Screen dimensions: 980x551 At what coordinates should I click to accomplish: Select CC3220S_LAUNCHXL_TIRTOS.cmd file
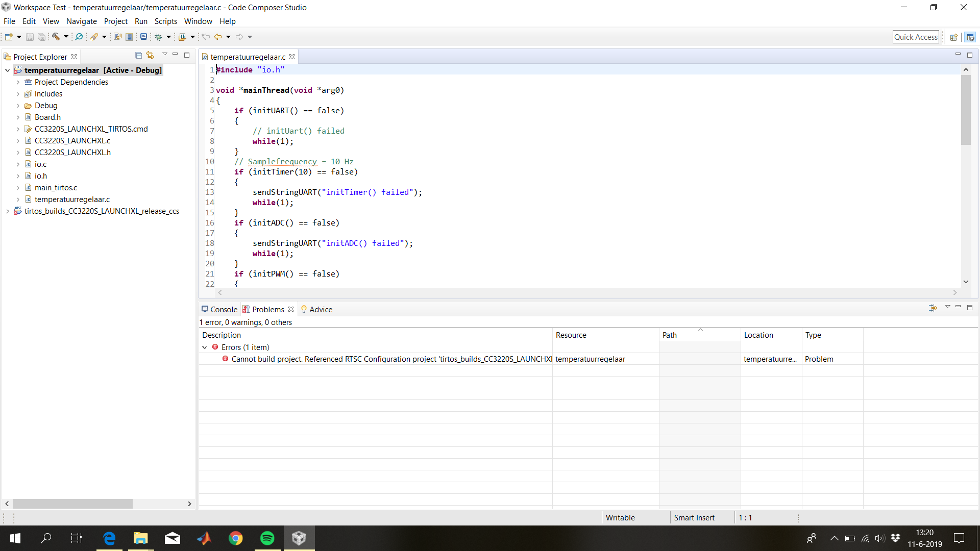tap(91, 129)
